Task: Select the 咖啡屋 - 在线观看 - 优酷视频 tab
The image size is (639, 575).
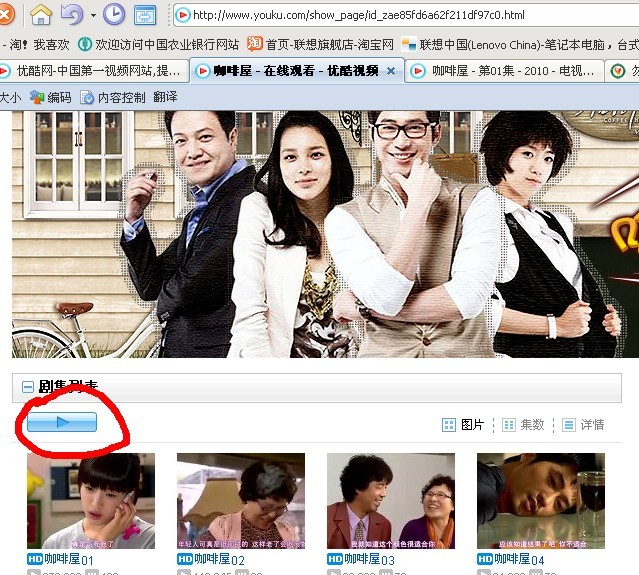Action: (x=296, y=71)
